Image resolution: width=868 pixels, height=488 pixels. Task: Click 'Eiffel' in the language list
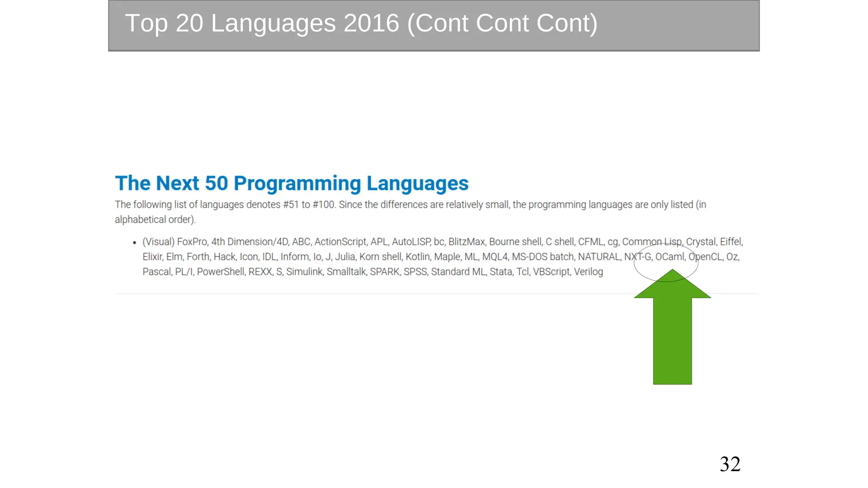(731, 242)
